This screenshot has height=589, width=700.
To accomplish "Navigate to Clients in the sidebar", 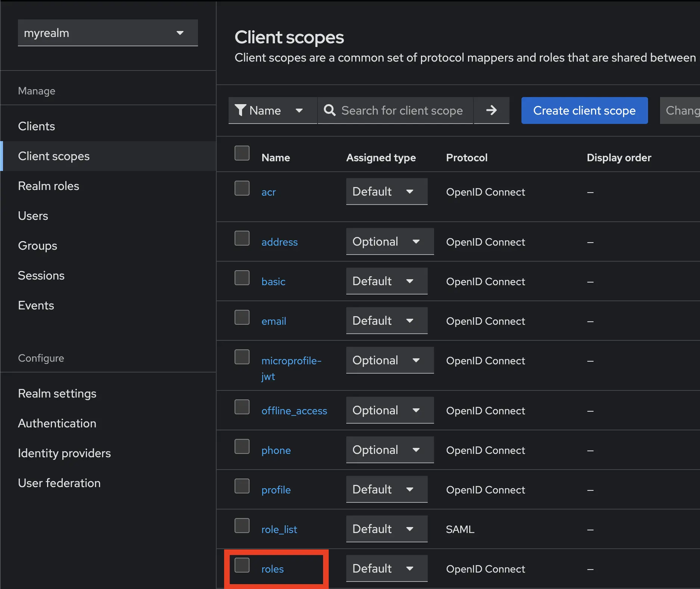I will pyautogui.click(x=37, y=126).
